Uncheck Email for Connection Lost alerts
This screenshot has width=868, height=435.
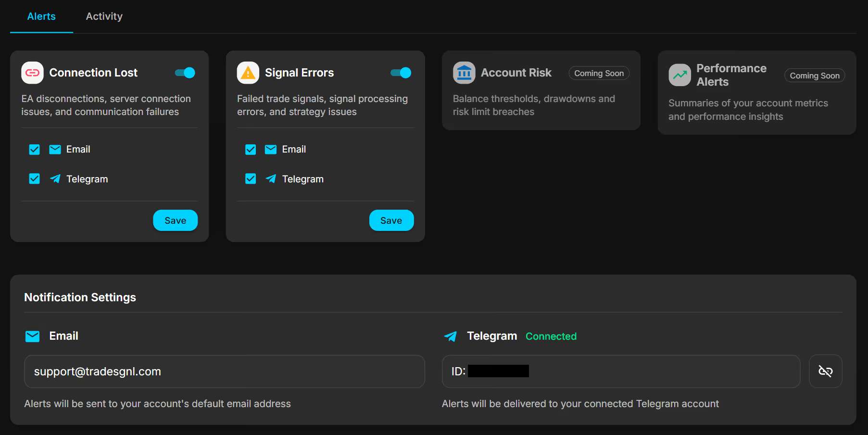point(35,150)
